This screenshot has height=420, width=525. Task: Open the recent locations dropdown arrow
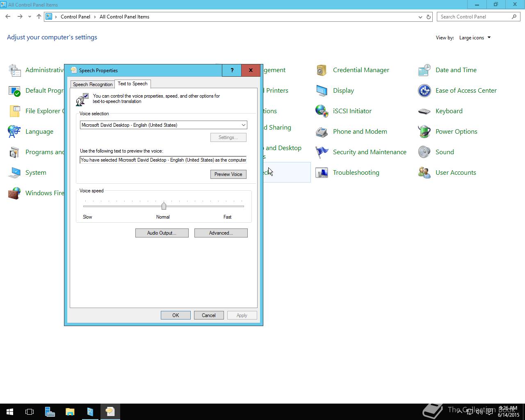click(x=30, y=17)
